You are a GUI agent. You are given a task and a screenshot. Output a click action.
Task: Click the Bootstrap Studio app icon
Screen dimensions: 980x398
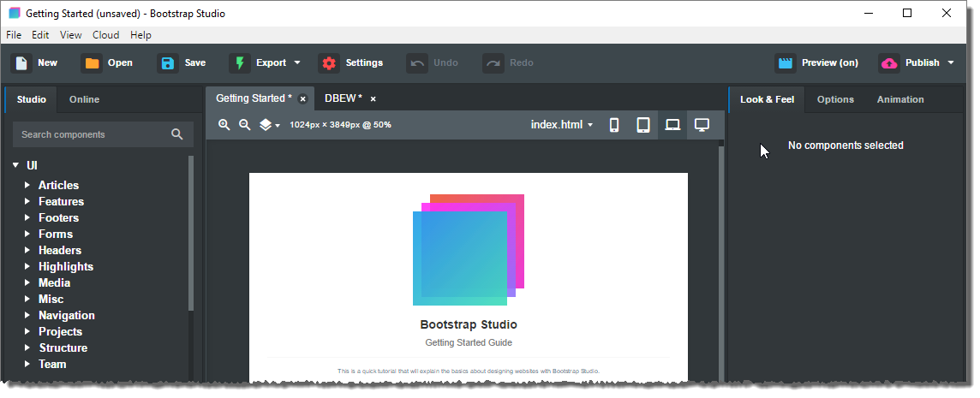[x=15, y=13]
